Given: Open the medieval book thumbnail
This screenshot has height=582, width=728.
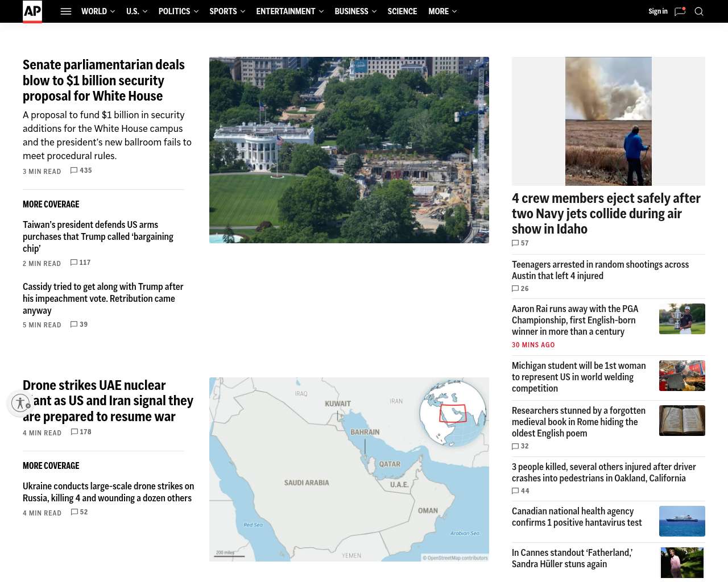Looking at the screenshot, I should [x=682, y=421].
